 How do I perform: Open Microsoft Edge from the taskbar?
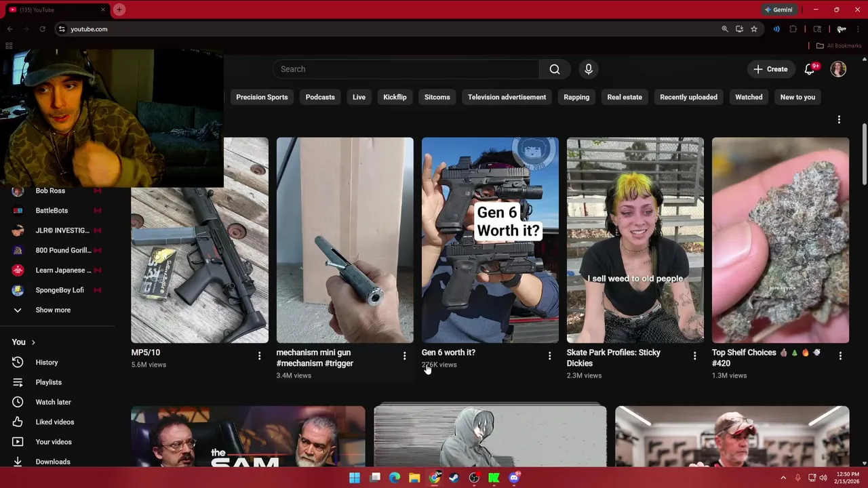[x=395, y=478]
